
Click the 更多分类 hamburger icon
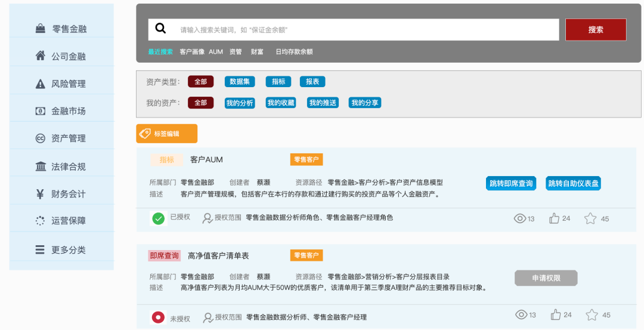coord(40,249)
